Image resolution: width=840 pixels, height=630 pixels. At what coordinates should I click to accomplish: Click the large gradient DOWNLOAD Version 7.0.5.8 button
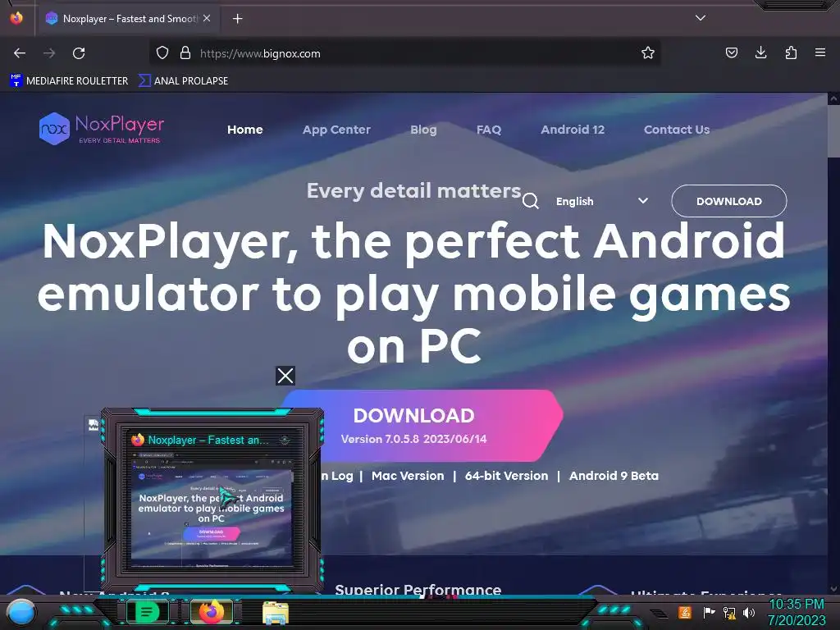tap(423, 426)
